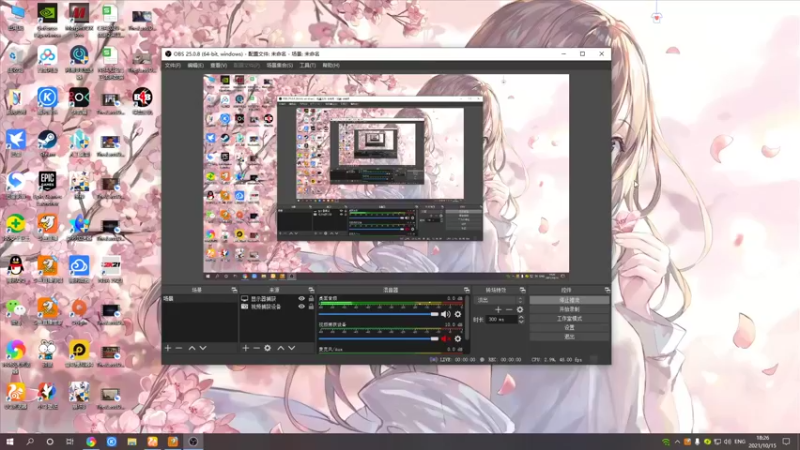Open the blue K app desktop icon
800x450 pixels.
coord(47,101)
